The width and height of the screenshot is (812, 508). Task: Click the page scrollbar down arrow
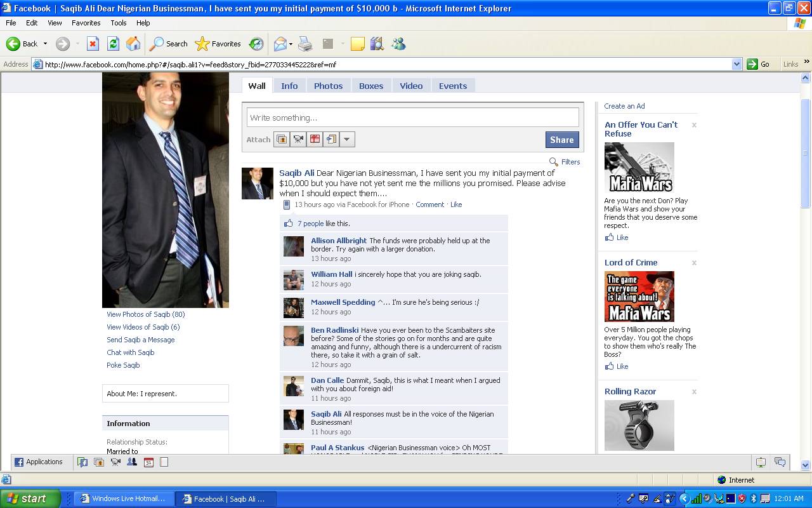(x=806, y=465)
